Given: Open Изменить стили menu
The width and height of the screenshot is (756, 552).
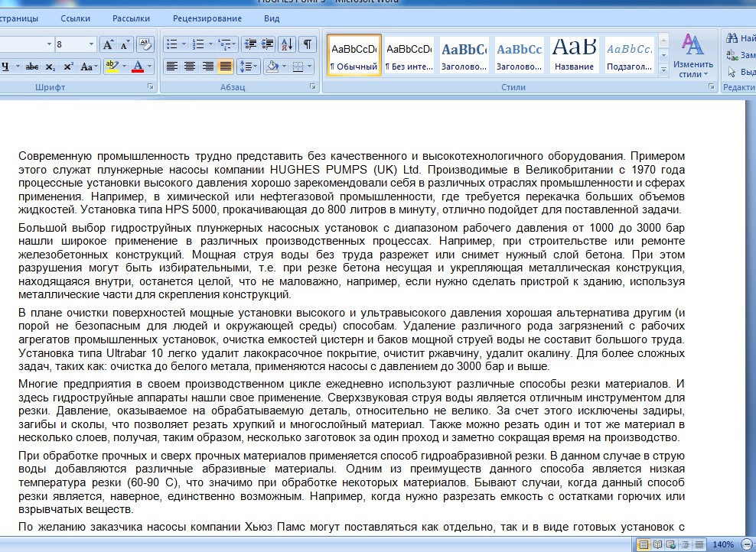Looking at the screenshot, I should point(693,56).
